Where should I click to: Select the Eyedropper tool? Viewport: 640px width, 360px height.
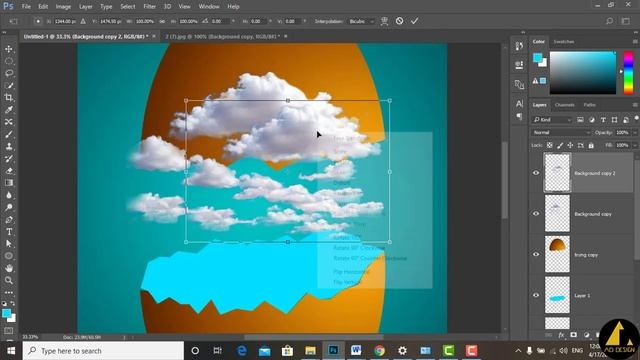coord(9,110)
